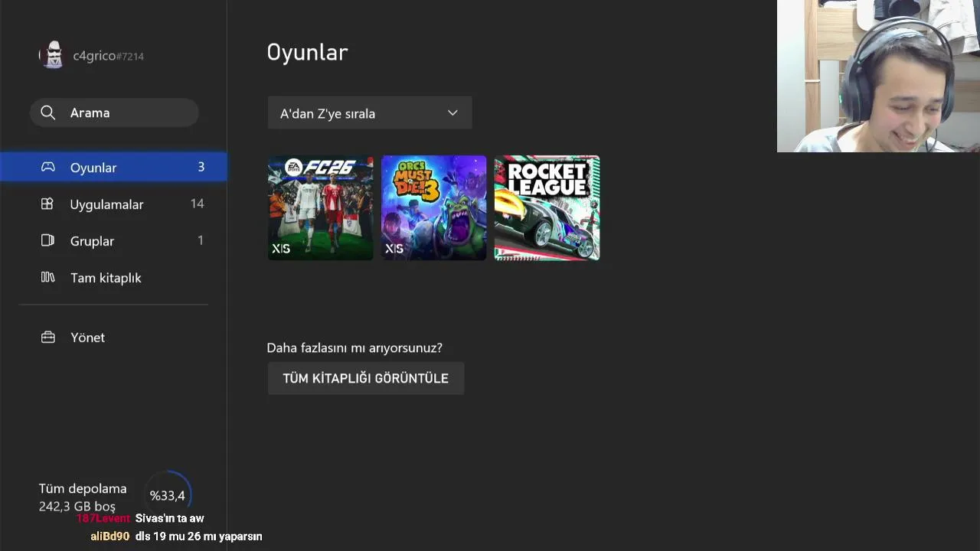Click the Yönet toolbox icon

pyautogui.click(x=47, y=337)
